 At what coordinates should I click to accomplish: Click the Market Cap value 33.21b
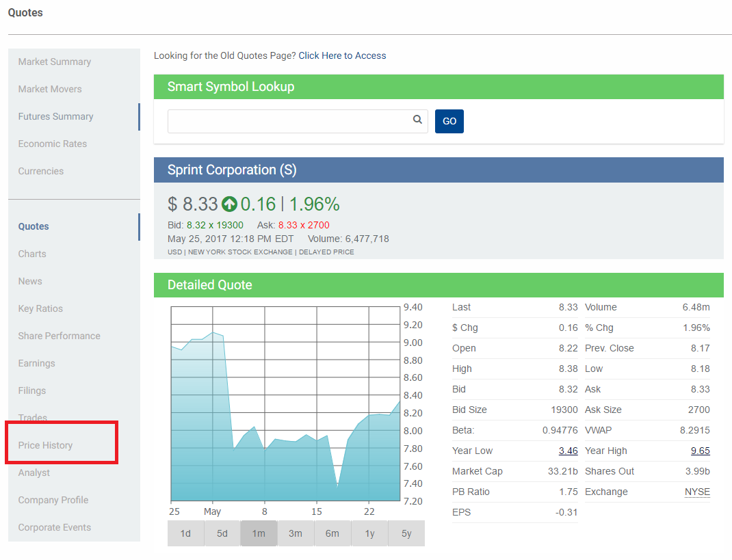pos(563,471)
